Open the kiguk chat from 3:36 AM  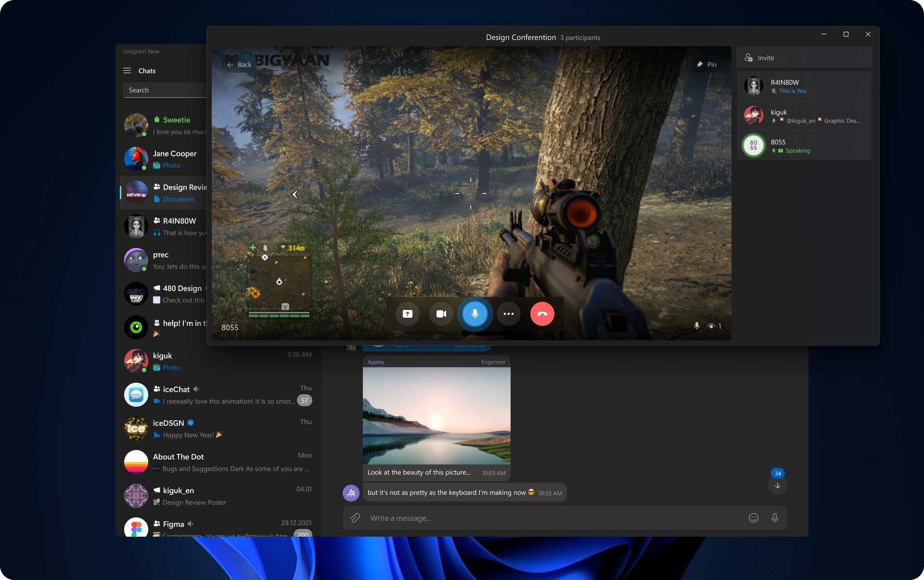pos(218,361)
